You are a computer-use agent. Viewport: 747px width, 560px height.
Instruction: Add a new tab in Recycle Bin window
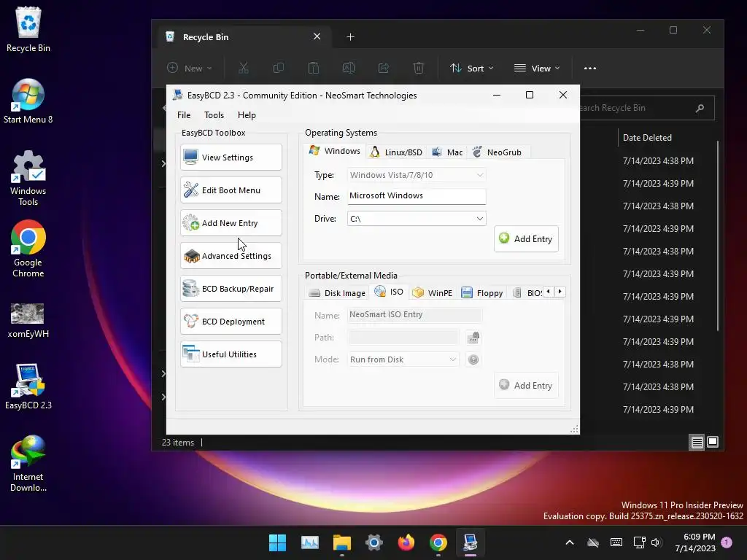point(350,36)
